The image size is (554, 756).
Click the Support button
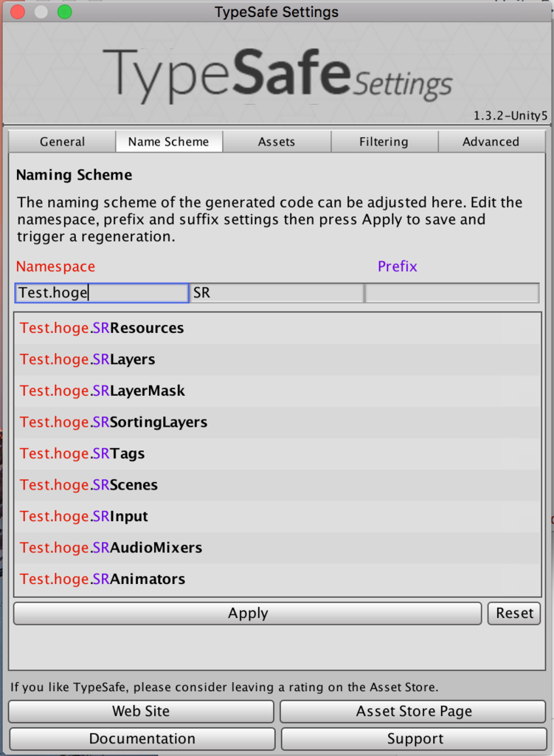pyautogui.click(x=415, y=738)
